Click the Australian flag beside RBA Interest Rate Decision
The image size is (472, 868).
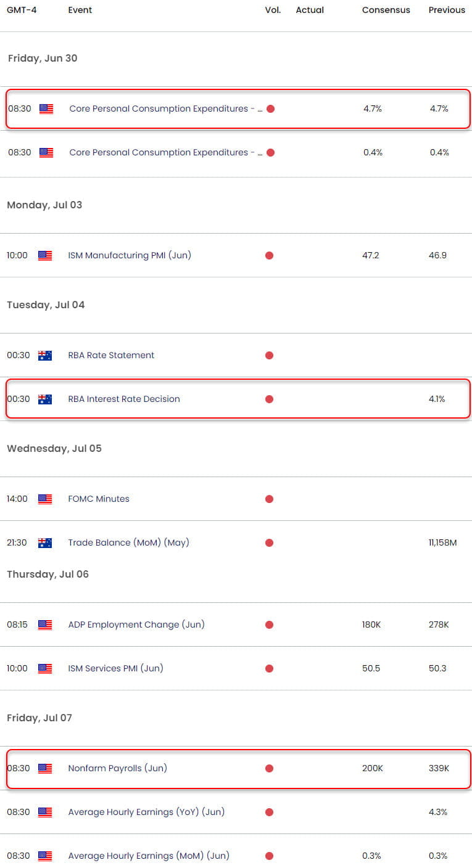tap(45, 399)
